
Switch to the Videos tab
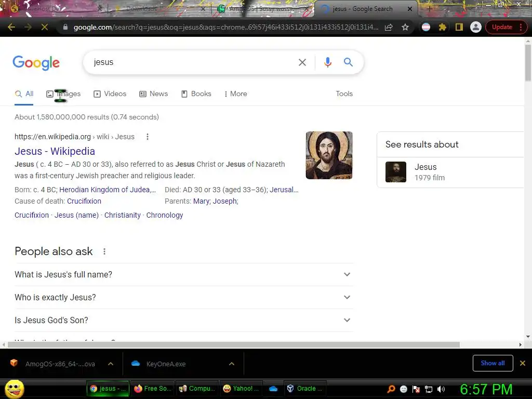point(110,94)
